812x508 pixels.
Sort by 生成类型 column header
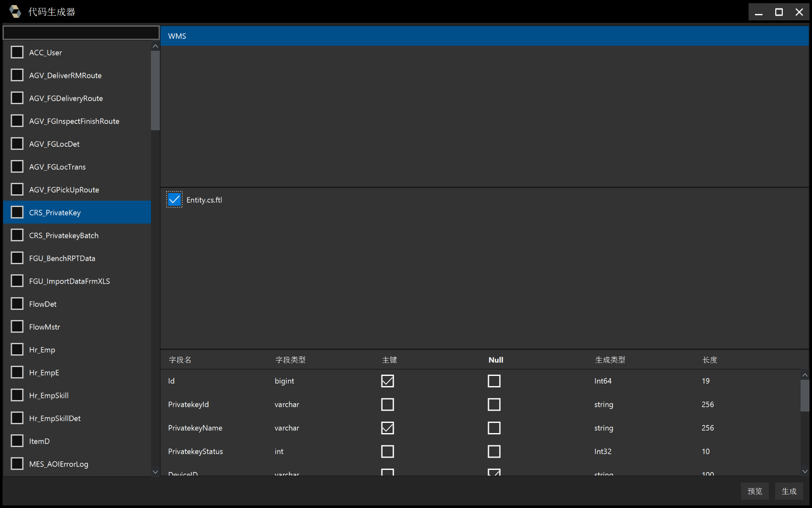click(610, 360)
